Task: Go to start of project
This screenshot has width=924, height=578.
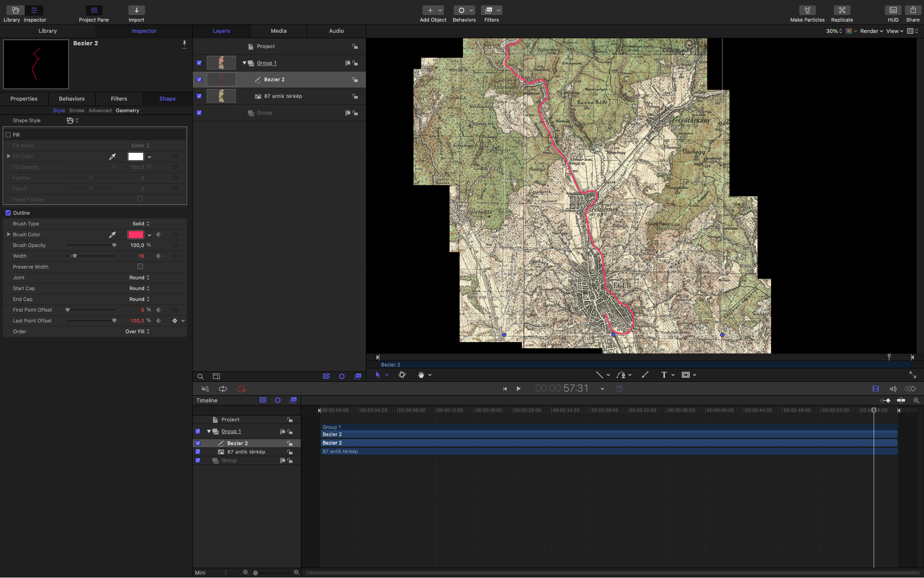Action: [505, 389]
